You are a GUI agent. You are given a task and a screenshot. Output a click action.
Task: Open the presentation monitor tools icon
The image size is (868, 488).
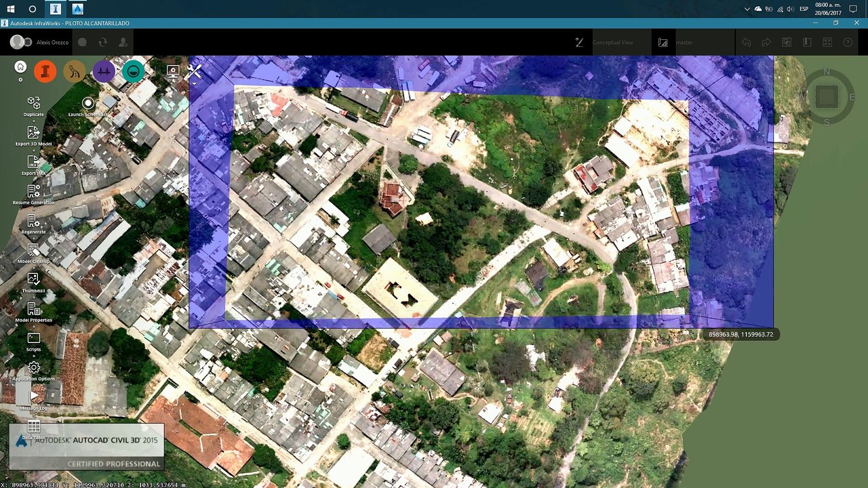(x=173, y=70)
